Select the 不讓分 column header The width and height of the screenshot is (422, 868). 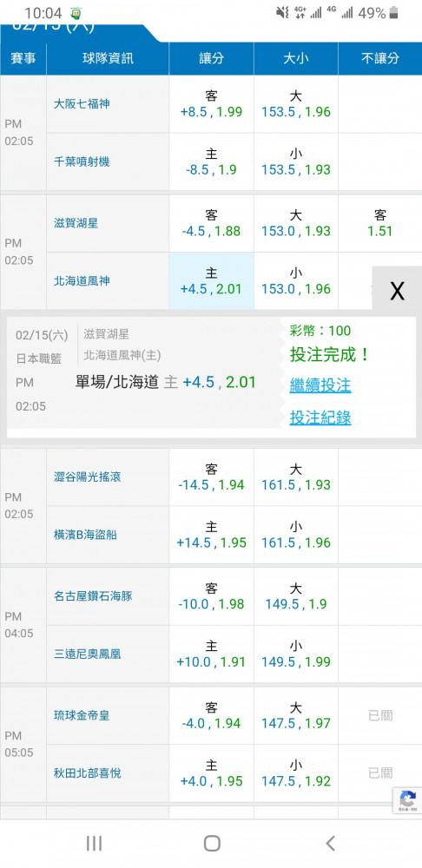[x=380, y=59]
